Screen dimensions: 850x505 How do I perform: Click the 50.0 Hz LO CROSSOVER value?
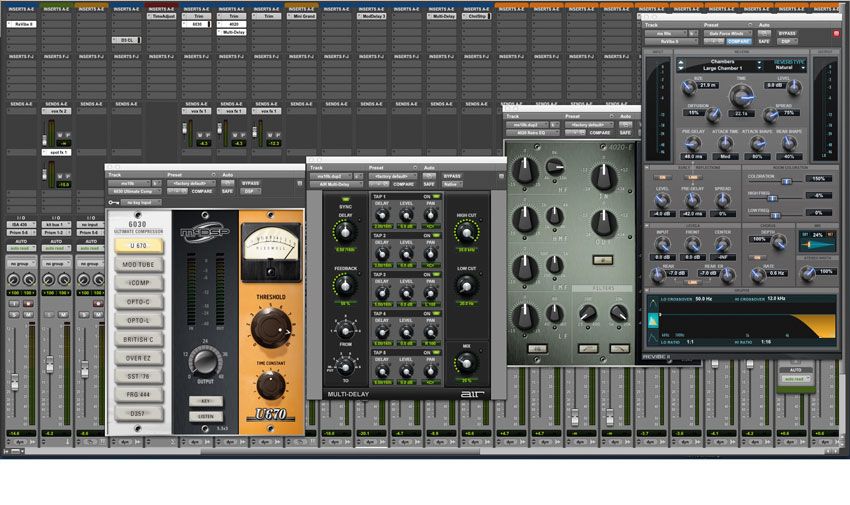click(x=704, y=299)
